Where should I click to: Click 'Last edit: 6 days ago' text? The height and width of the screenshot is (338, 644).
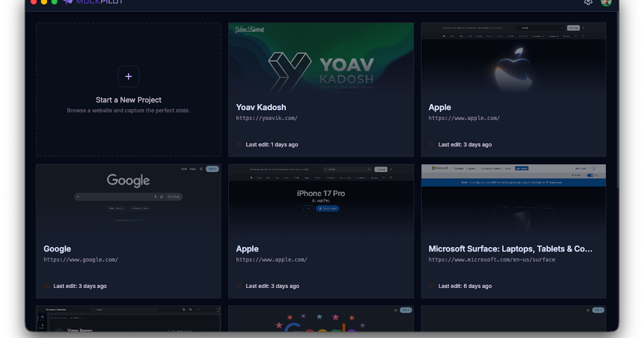465,286
